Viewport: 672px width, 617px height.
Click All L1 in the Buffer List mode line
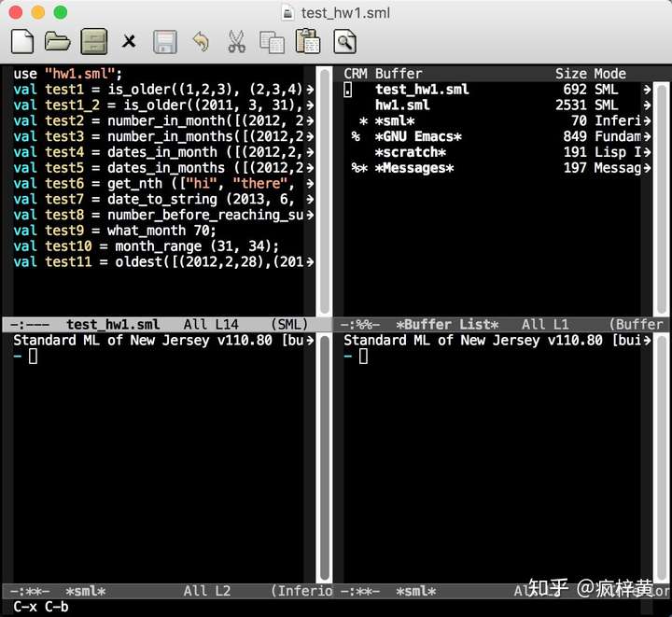coord(545,324)
